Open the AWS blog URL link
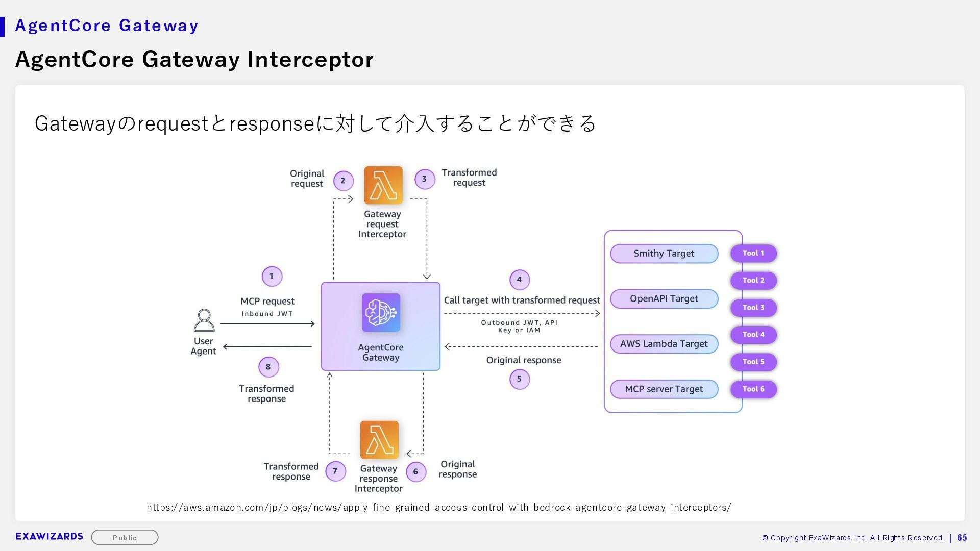The image size is (980, 551). pyautogui.click(x=438, y=507)
